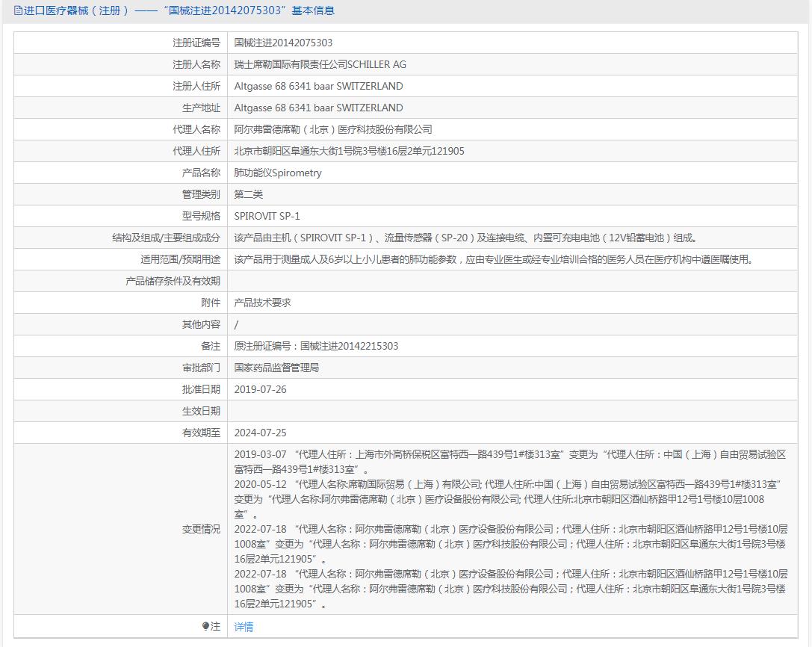Click approval date 2019-07-26
The width and height of the screenshot is (812, 647).
260,389
